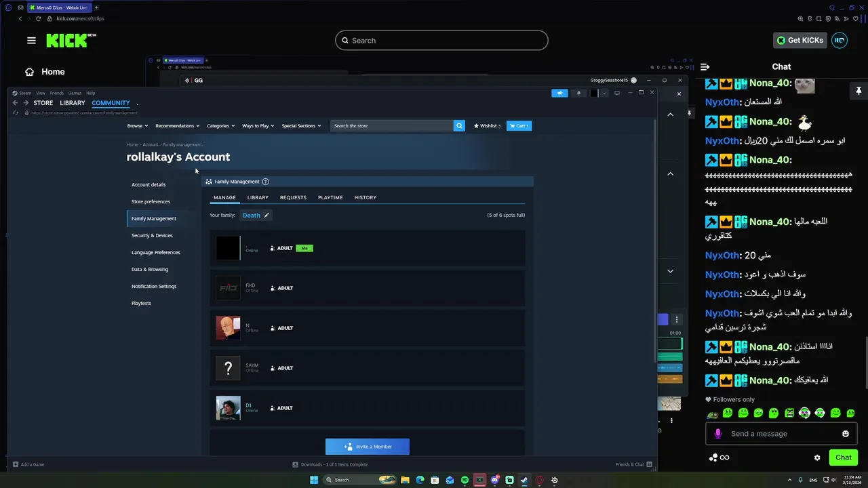The height and width of the screenshot is (488, 868).
Task: Open Steam COMMUNITY top navigation
Action: point(111,103)
